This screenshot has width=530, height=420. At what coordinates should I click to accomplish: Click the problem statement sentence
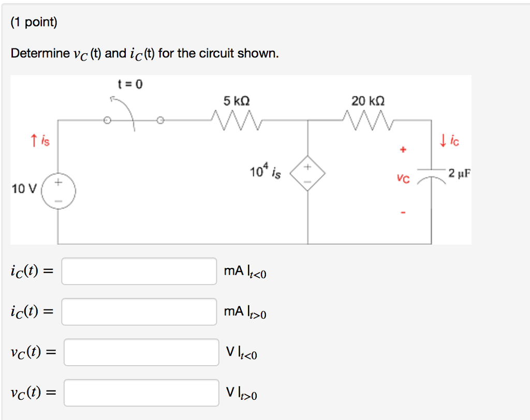point(145,53)
